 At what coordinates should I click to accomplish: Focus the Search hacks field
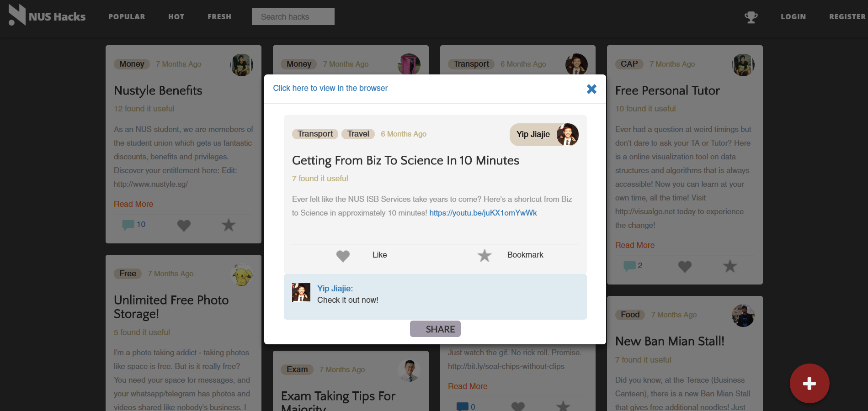click(293, 17)
